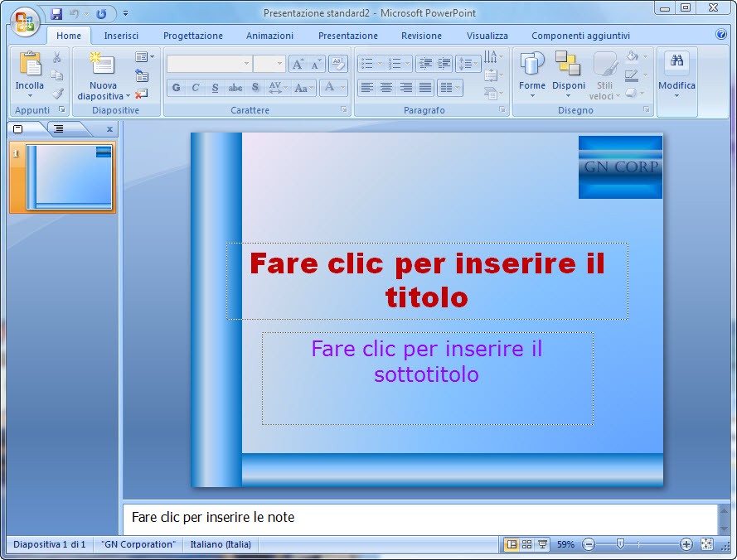This screenshot has width=737, height=560.
Task: Click the Nuova diapositiva icon
Action: (103, 64)
